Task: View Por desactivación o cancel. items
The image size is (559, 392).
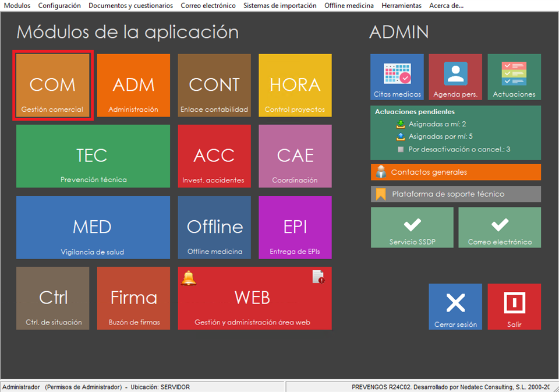Action: tap(451, 150)
